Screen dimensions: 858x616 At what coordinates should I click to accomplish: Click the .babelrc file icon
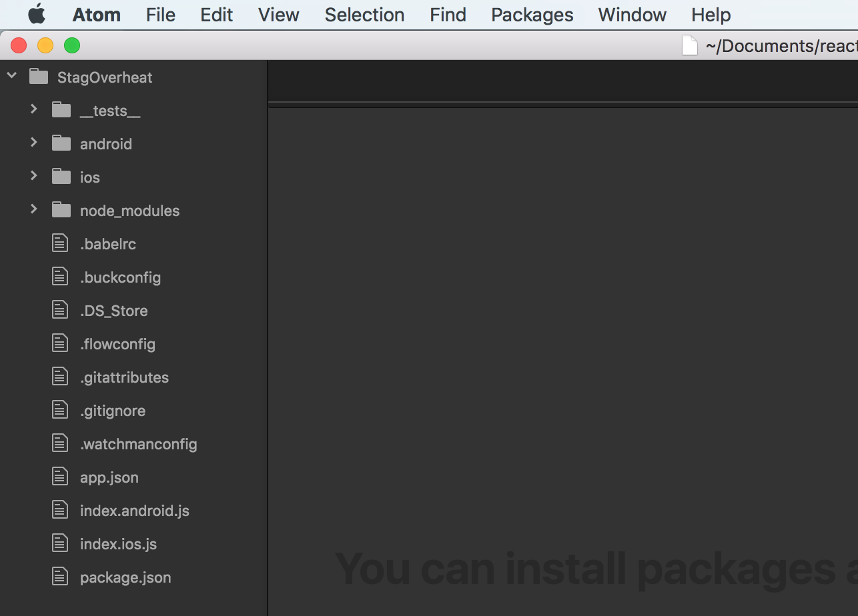[60, 243]
